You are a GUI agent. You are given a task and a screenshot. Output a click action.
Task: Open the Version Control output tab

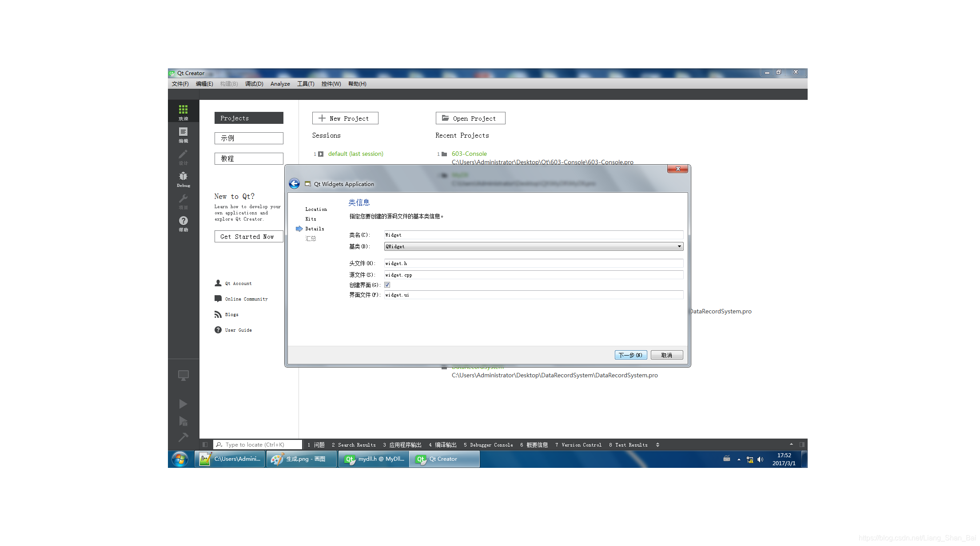click(578, 445)
